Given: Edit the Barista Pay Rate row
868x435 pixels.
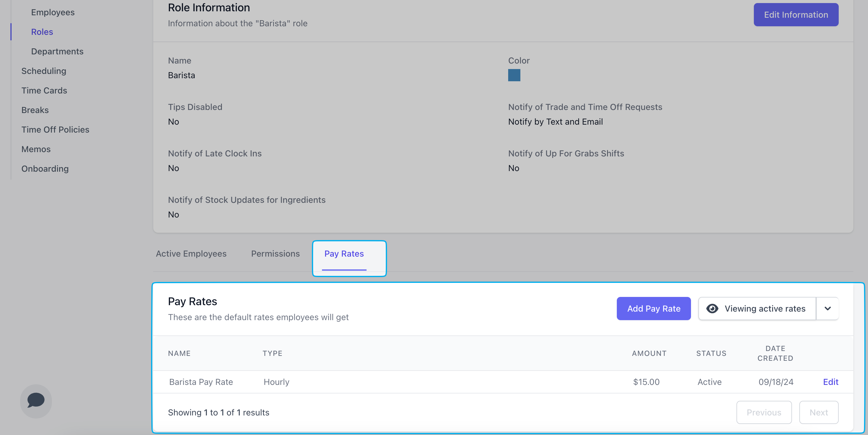Looking at the screenshot, I should pos(830,382).
